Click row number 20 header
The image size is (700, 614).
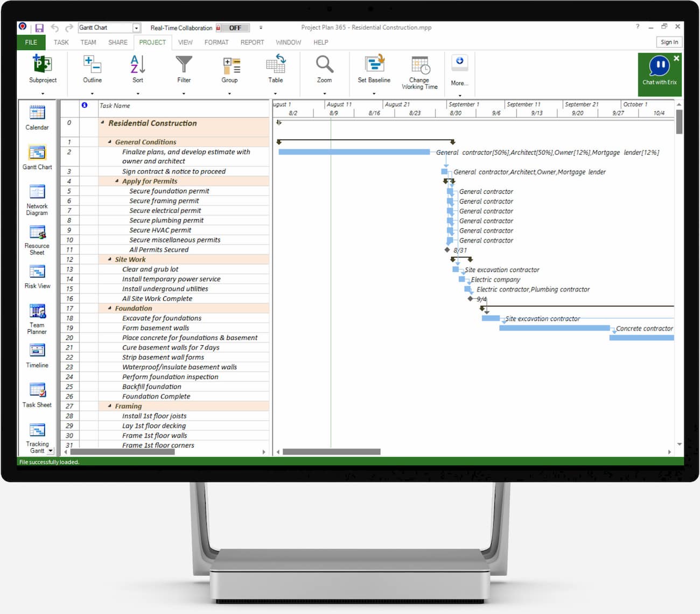[69, 338]
